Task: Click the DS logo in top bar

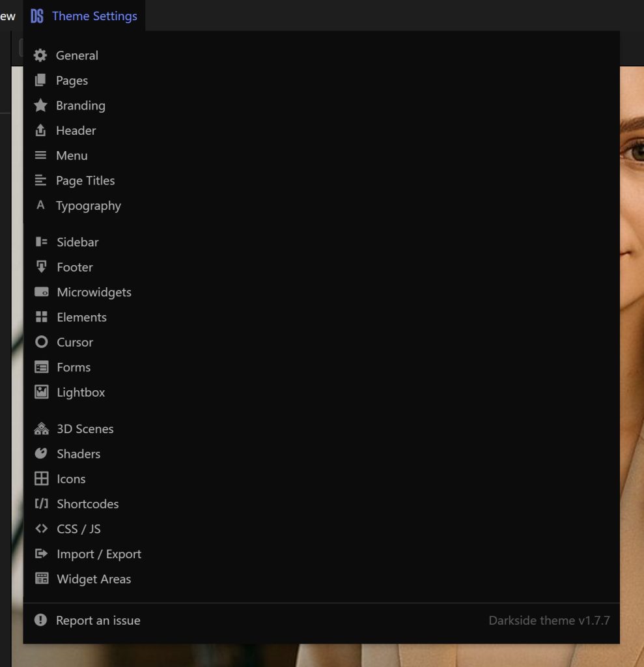Action: click(37, 16)
